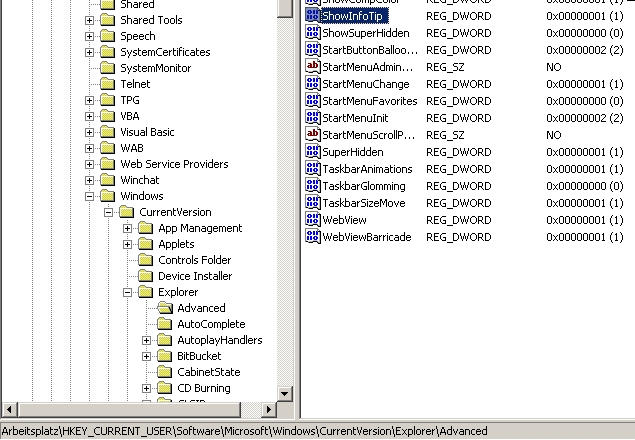Click the ShowSuperHidden DWORD icon
The image size is (635, 440).
pos(313,33)
